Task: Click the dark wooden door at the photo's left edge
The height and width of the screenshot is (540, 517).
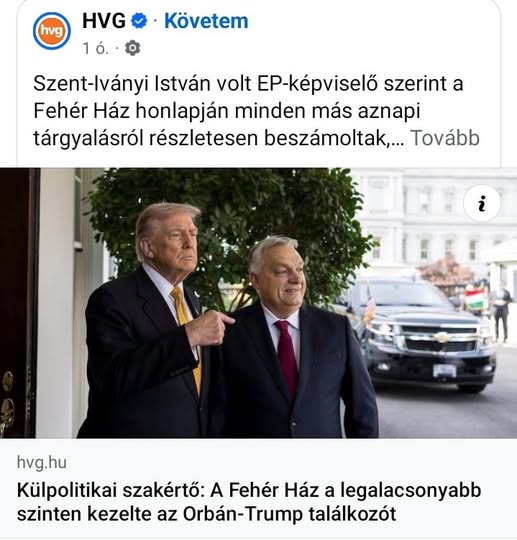Action: pos(19,303)
